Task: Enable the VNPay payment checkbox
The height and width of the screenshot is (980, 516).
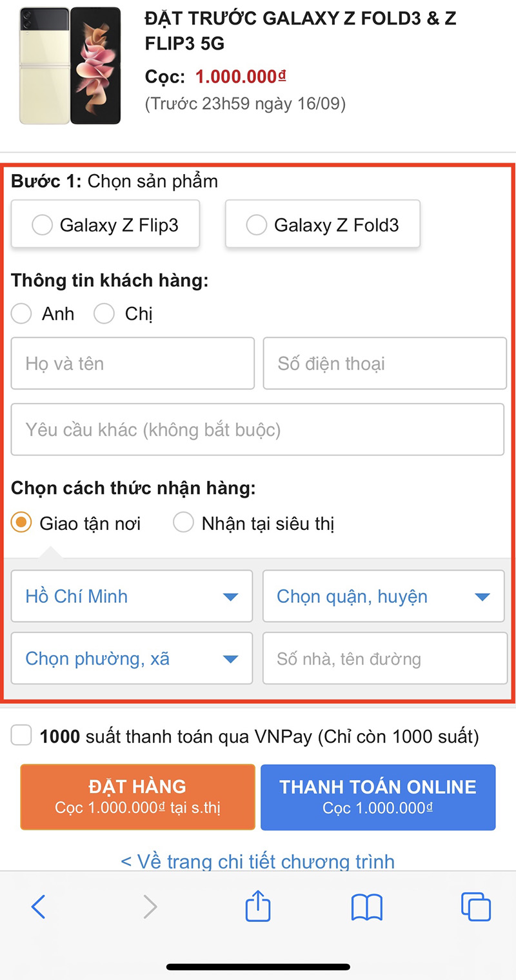Action: pos(21,736)
